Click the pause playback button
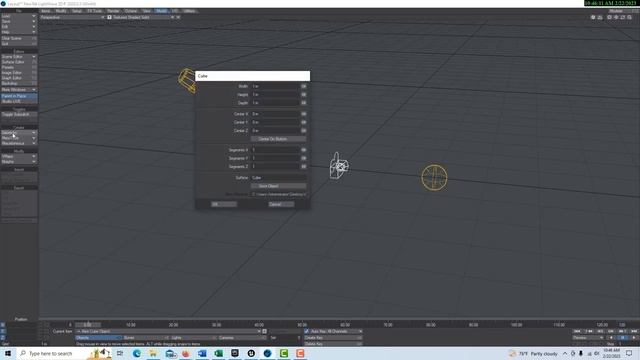This screenshot has height=360, width=640. [622, 338]
